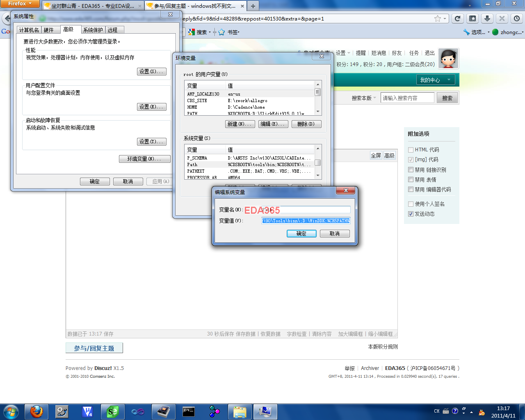This screenshot has height=420, width=525.
Task: Open Firefox from the taskbar
Action: click(37, 411)
